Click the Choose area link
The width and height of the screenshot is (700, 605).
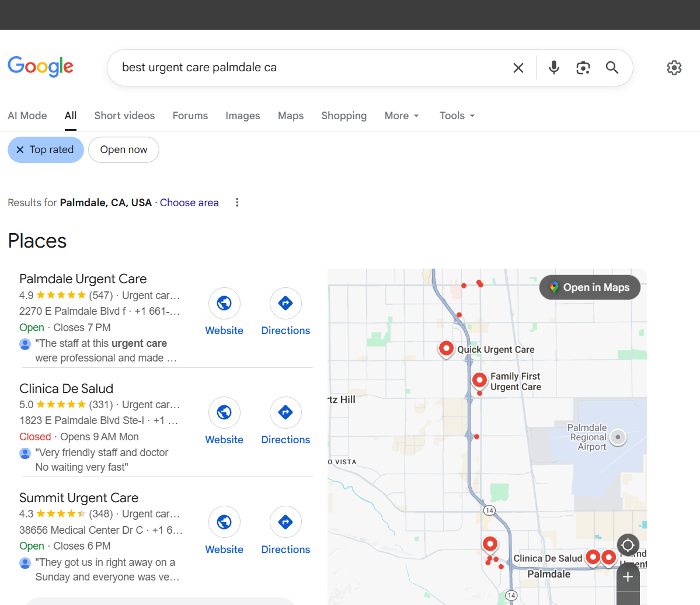coord(189,203)
